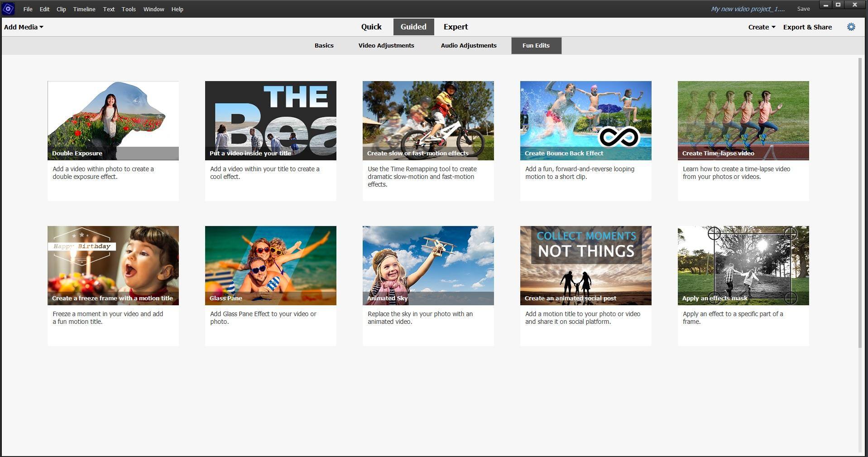Open the Apply an effects mask guide
The height and width of the screenshot is (457, 868).
(743, 265)
